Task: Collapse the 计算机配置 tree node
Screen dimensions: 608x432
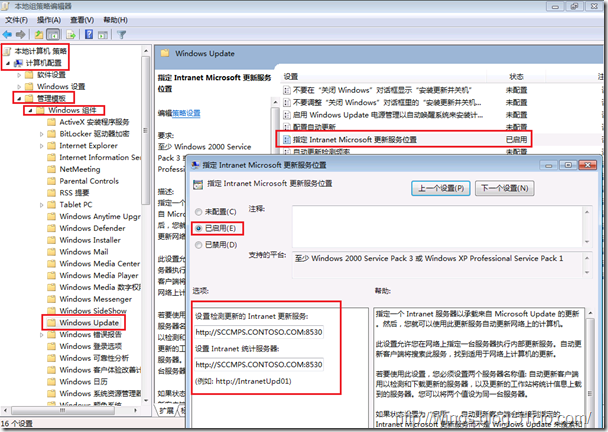Action: point(8,63)
